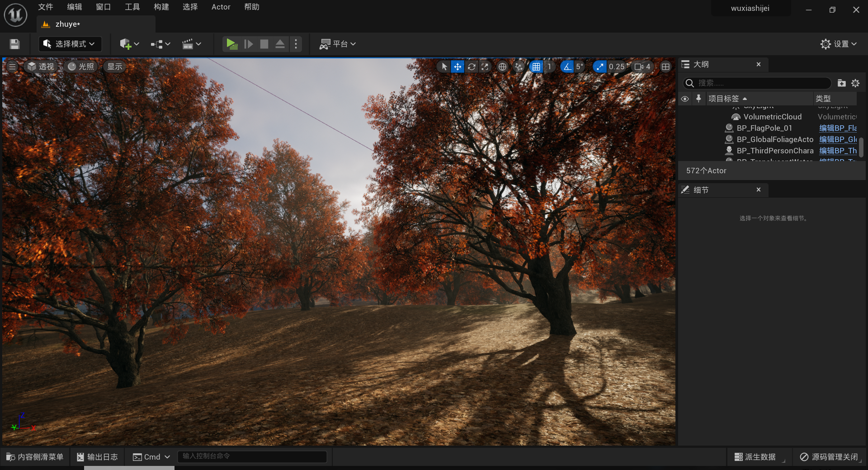868x470 pixels.
Task: Open the 窗口 menu
Action: click(x=103, y=7)
